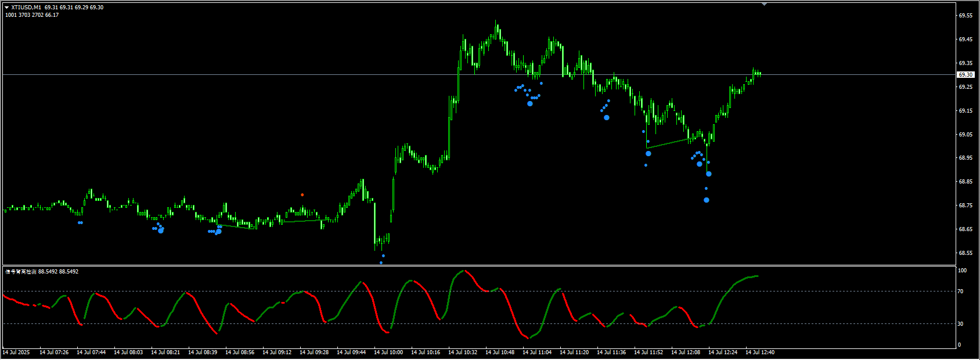The height and width of the screenshot is (360, 980).
Task: Click the 1001 3703 2702 66.17 data line
Action: click(x=32, y=15)
